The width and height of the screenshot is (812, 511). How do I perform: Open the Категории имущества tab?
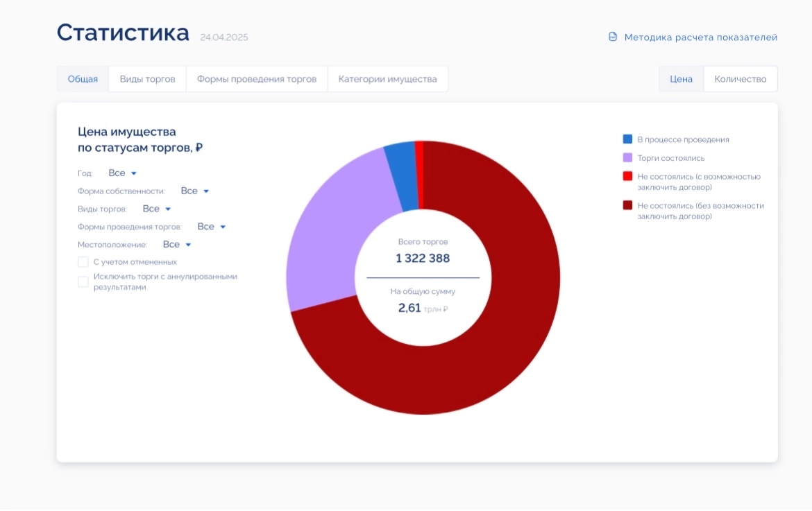387,78
